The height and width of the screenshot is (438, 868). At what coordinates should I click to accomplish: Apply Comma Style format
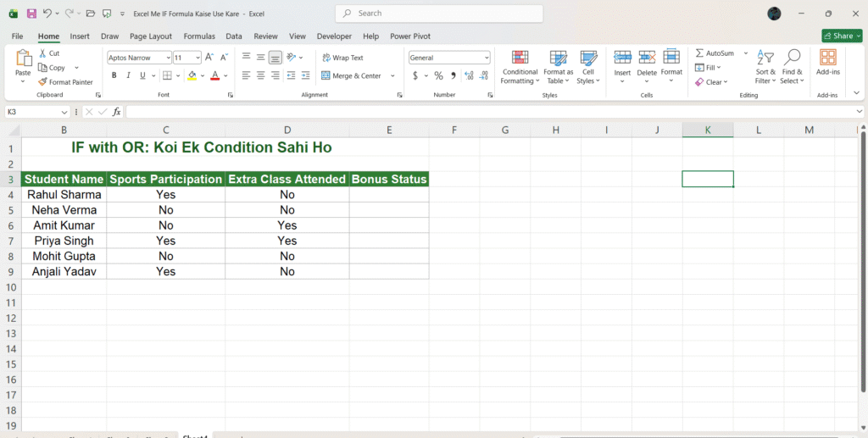[x=453, y=75]
